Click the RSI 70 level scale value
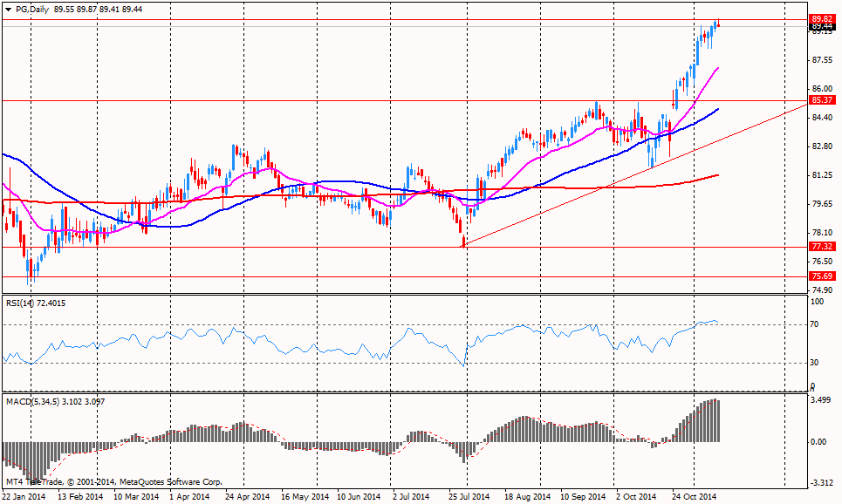The height and width of the screenshot is (504, 842). point(814,324)
